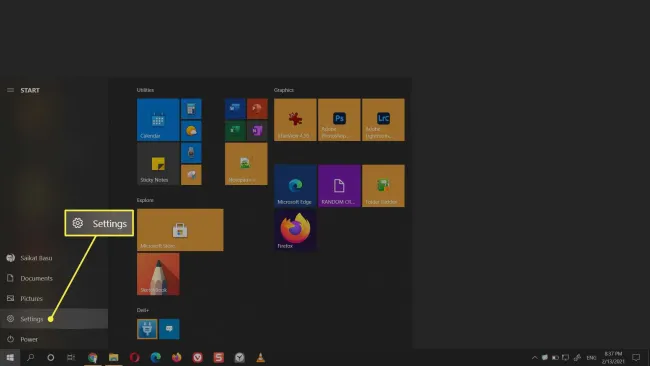Open the Dell chat tile
Screen dimensions: 650x366
tap(169, 329)
